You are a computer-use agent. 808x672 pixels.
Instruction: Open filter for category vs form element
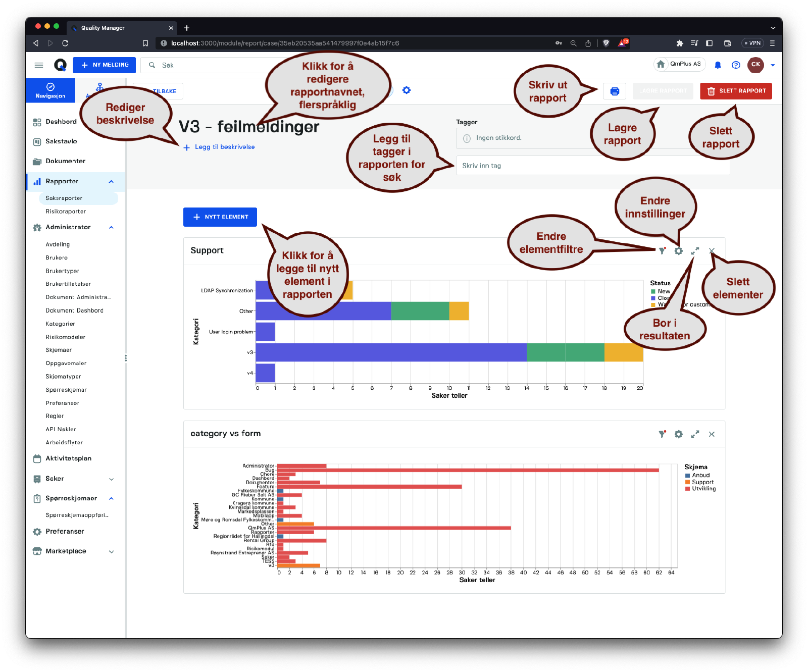pos(662,434)
